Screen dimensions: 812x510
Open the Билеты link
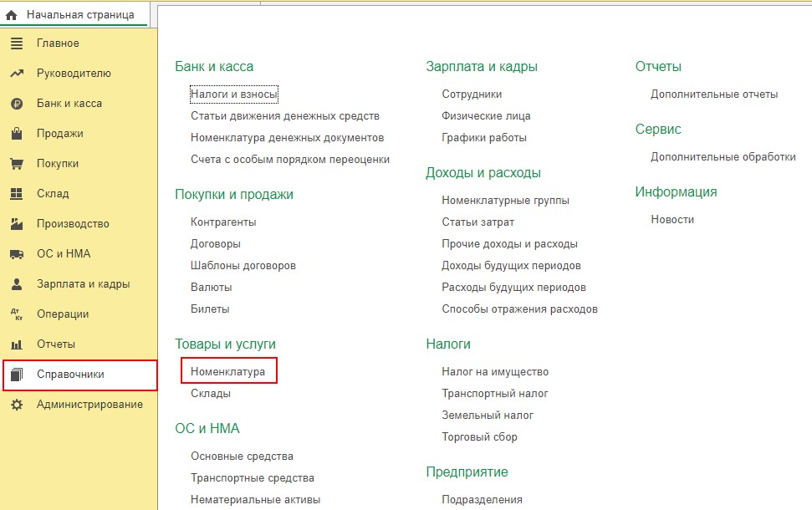coord(210,309)
